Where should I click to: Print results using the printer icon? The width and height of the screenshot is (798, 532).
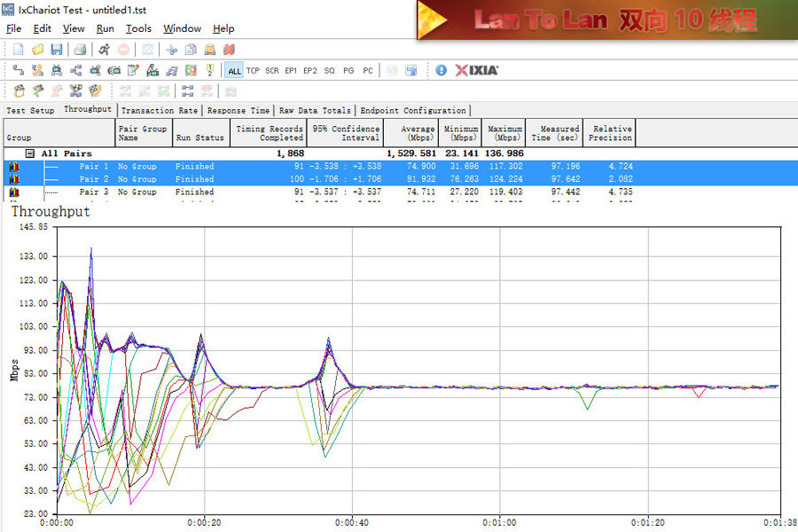(80, 50)
